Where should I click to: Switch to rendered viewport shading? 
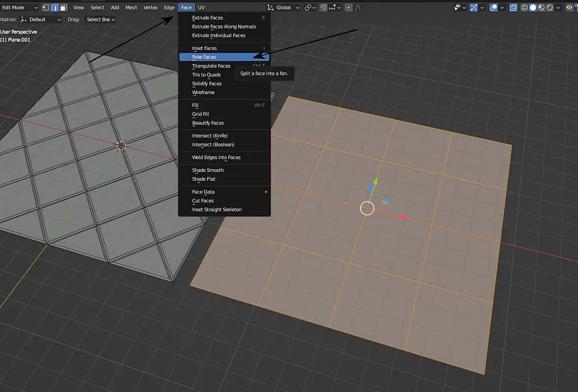tap(550, 7)
